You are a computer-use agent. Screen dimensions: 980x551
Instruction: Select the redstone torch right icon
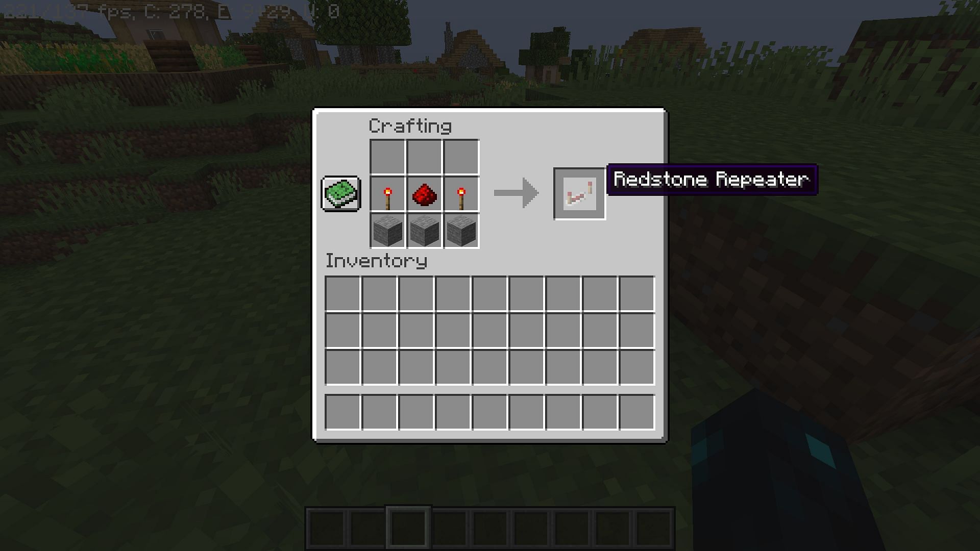[x=460, y=194]
